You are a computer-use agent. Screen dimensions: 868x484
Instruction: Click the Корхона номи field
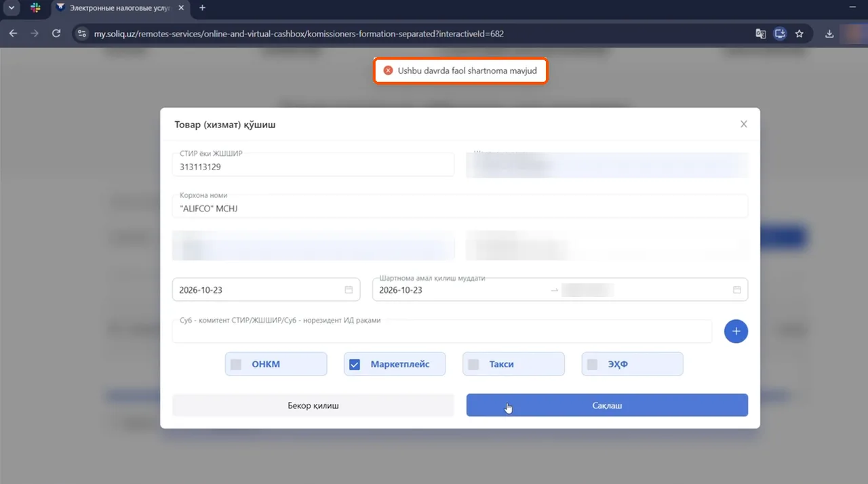pos(460,207)
